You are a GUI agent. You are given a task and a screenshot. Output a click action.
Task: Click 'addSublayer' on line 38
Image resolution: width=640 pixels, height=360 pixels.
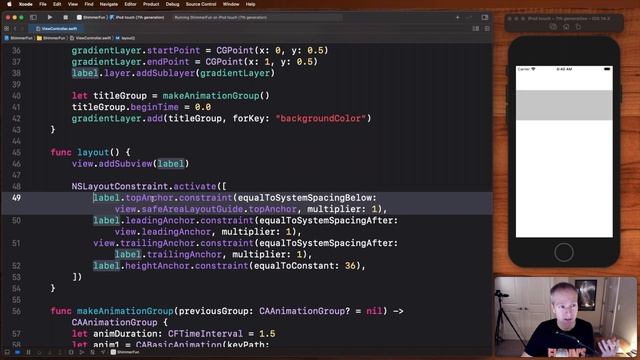click(x=165, y=73)
